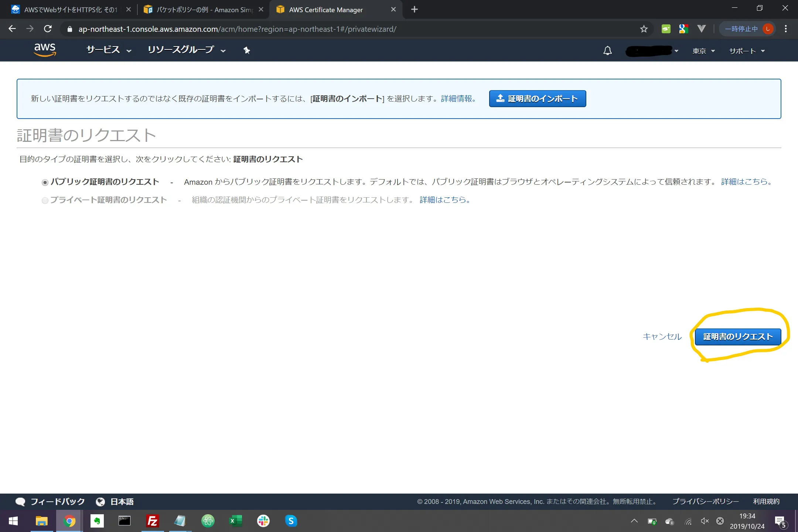The height and width of the screenshot is (532, 798).
Task: Open the pin shortcuts icon in AWS navbar
Action: pyautogui.click(x=247, y=50)
